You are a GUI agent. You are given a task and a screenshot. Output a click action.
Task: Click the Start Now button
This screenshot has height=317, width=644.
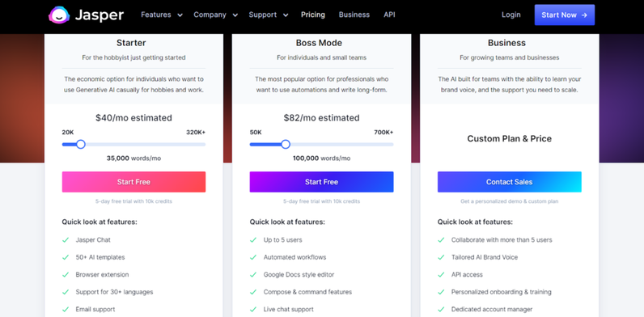tap(565, 15)
